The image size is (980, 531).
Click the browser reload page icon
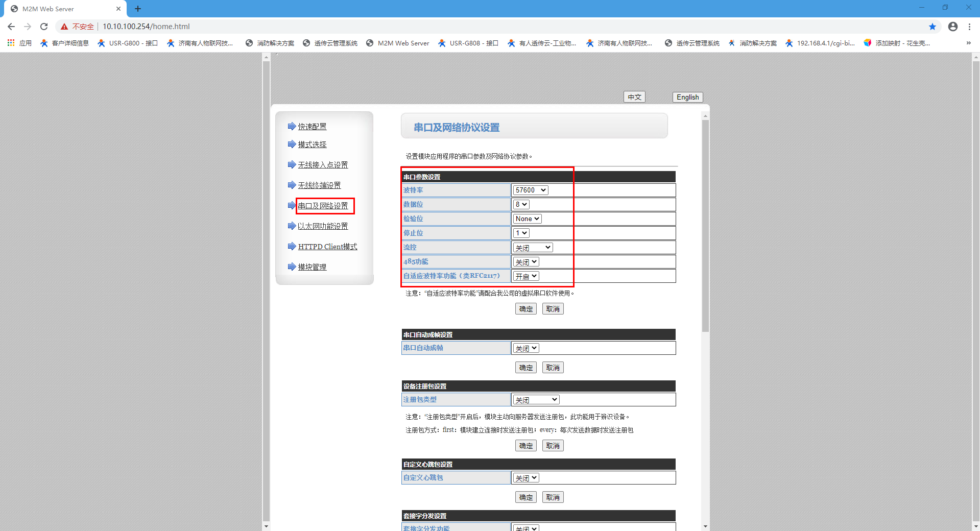[44, 27]
